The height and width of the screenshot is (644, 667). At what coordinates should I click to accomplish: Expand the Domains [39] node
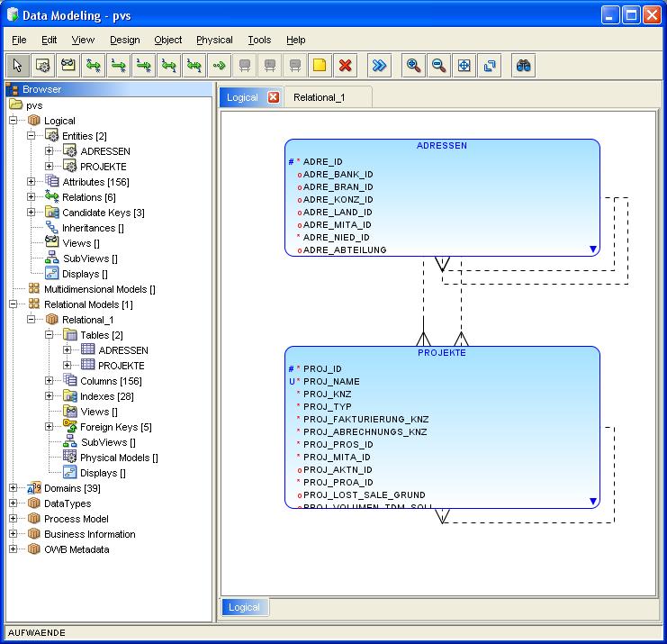14,488
